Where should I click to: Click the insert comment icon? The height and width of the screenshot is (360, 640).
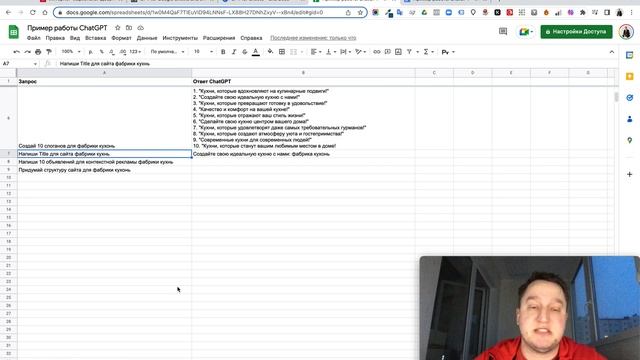387,52
